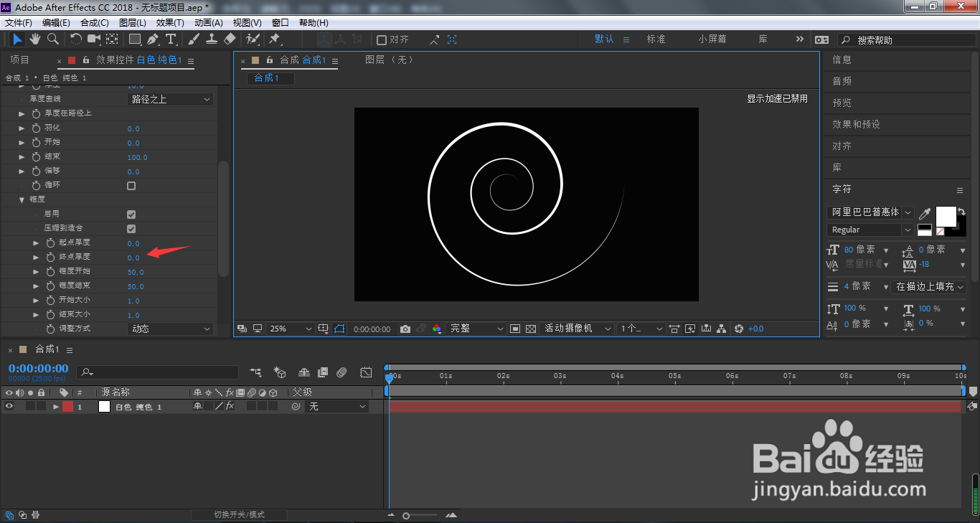The height and width of the screenshot is (523, 980).
Task: Select the Roto Brush tool
Action: point(253,39)
